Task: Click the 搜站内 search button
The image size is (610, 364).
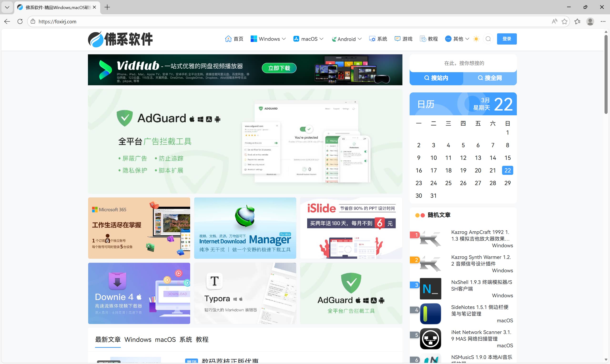Action: coord(436,78)
